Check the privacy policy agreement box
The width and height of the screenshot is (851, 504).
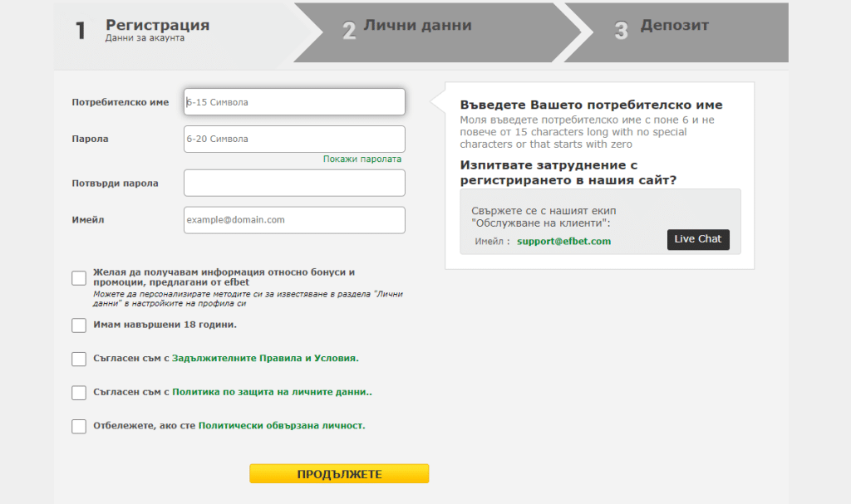(79, 393)
